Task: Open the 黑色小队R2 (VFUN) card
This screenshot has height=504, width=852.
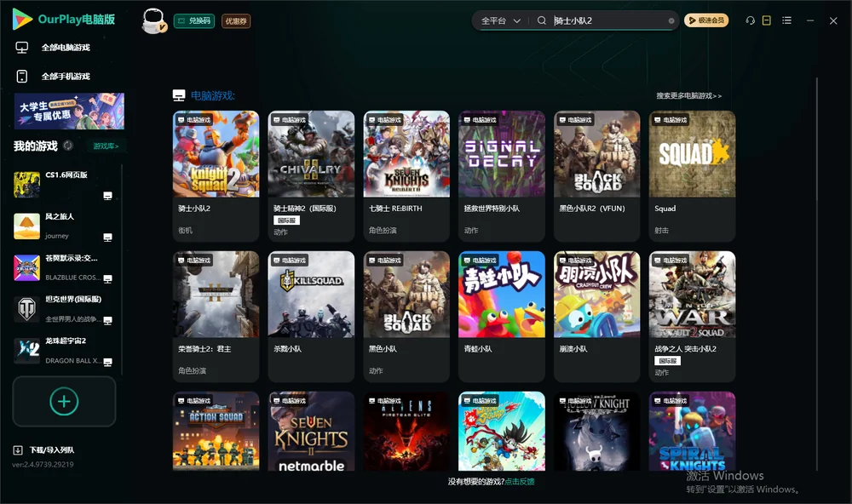Action: click(596, 176)
